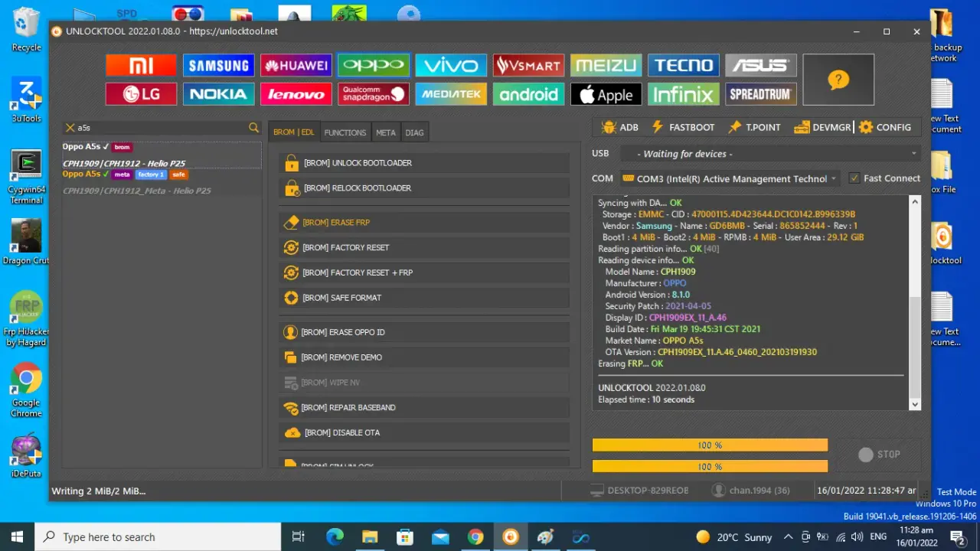Click the search magnifier icon
The height and width of the screenshot is (551, 980).
pos(253,128)
